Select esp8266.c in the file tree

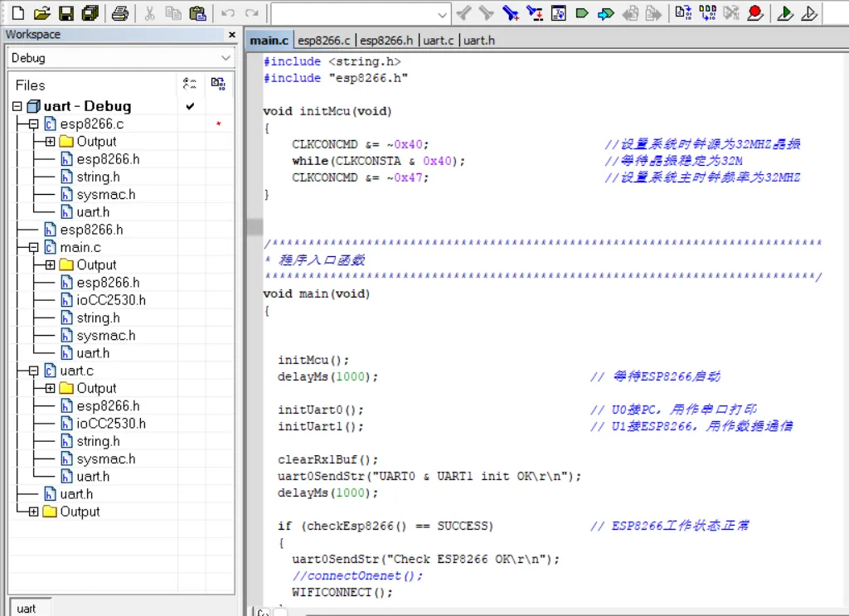(92, 124)
